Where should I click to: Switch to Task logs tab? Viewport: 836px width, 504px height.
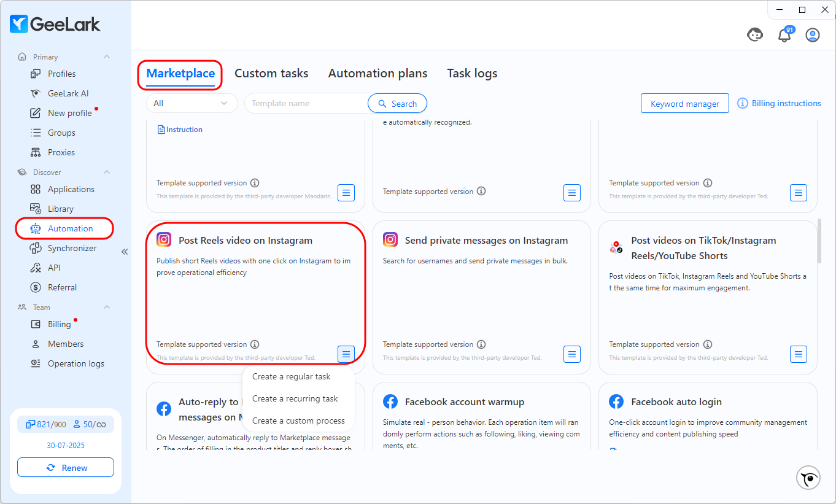coord(472,73)
